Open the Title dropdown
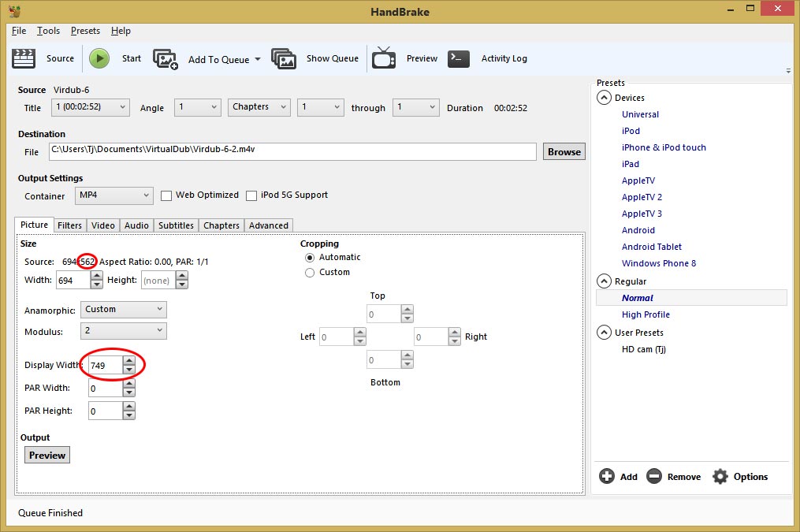 (x=91, y=107)
